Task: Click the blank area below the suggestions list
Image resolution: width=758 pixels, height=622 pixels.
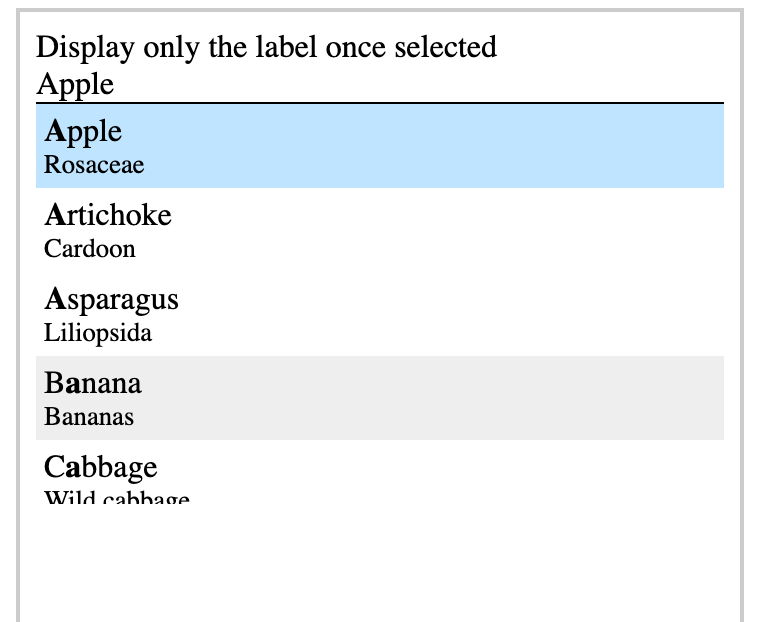Action: tap(379, 560)
